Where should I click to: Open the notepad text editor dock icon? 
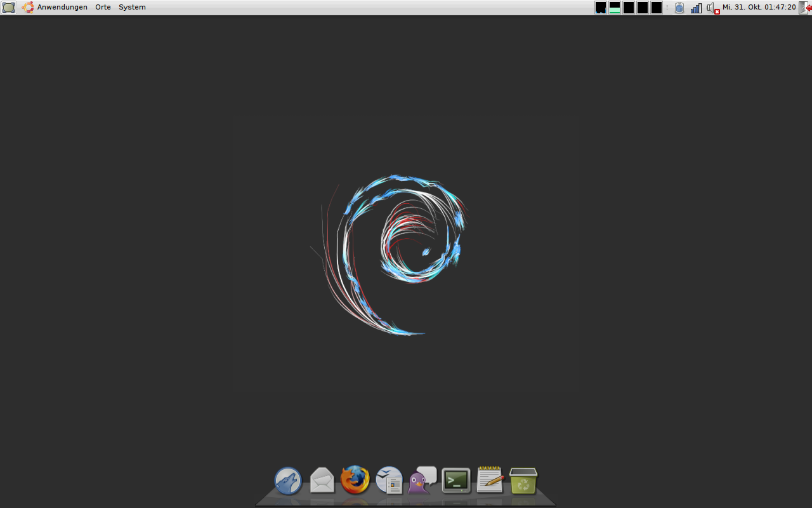490,479
